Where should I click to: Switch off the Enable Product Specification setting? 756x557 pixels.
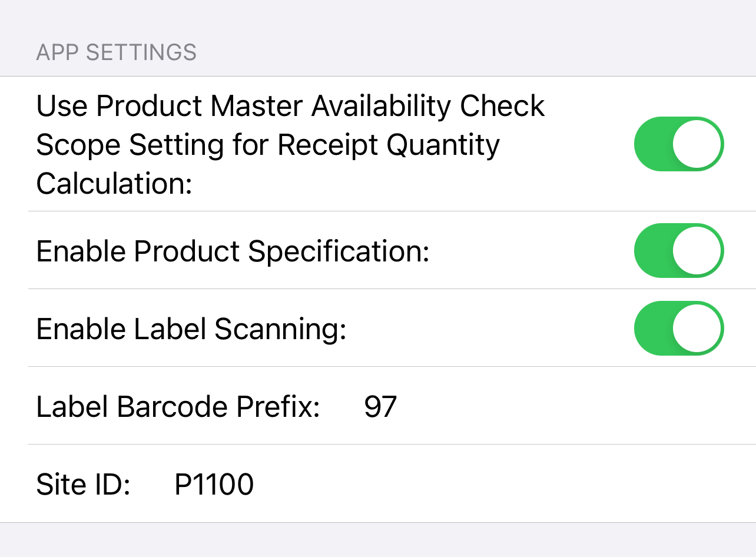click(x=678, y=250)
